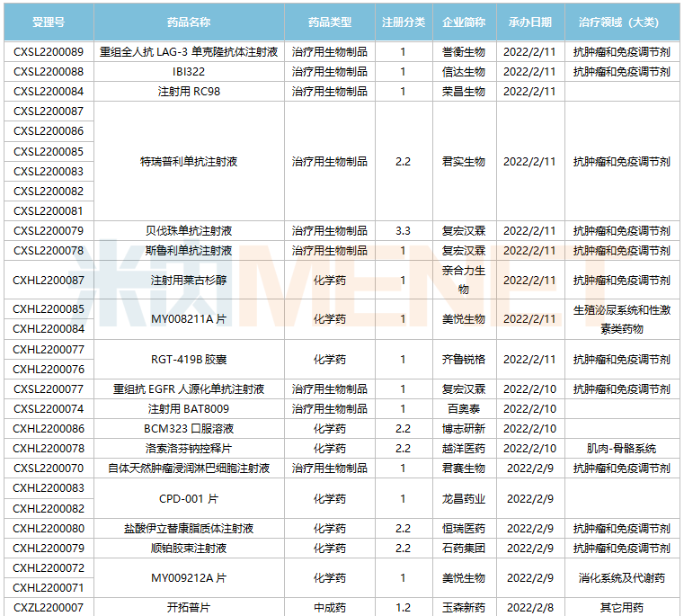Select cell CXSL2200088

tap(49, 72)
